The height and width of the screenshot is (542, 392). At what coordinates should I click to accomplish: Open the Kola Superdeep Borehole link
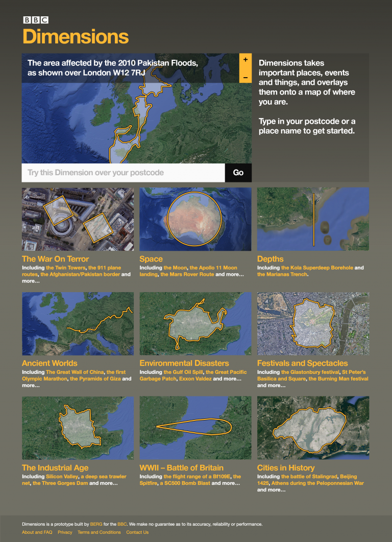pyautogui.click(x=317, y=268)
